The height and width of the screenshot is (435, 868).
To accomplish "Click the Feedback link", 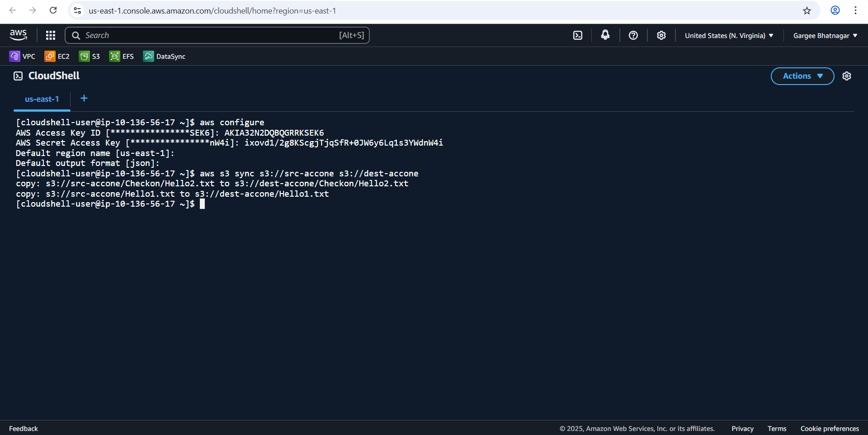I will 24,429.
